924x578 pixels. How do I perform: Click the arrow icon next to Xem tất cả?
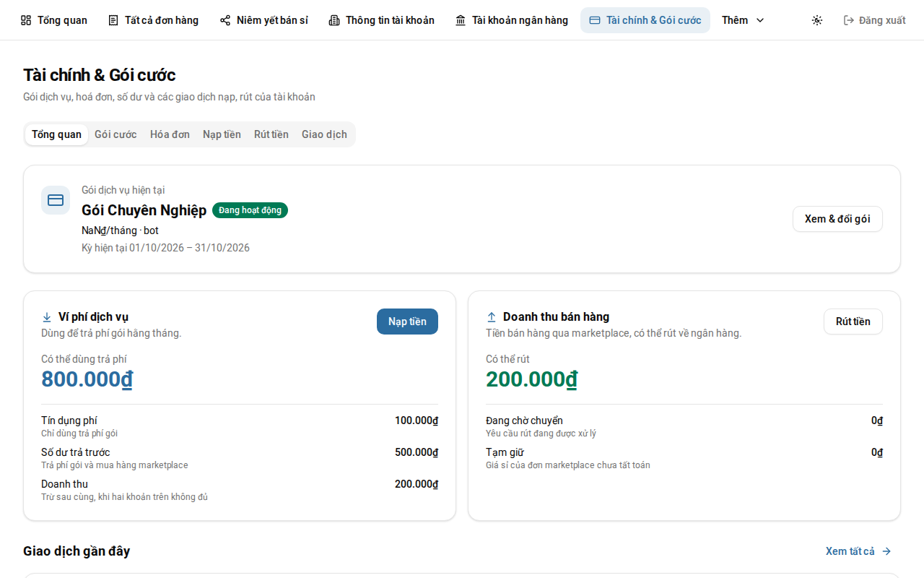[x=886, y=551]
